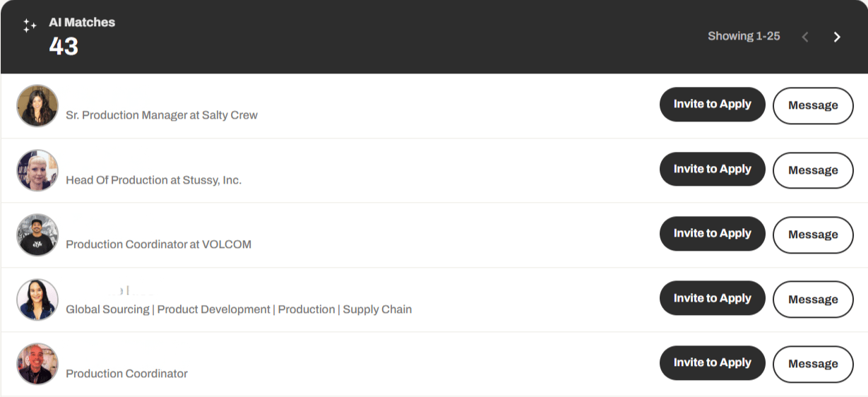Screen dimensions: 868x397
Task: Message the Production Coordinator at VOLCOM
Action: point(813,235)
